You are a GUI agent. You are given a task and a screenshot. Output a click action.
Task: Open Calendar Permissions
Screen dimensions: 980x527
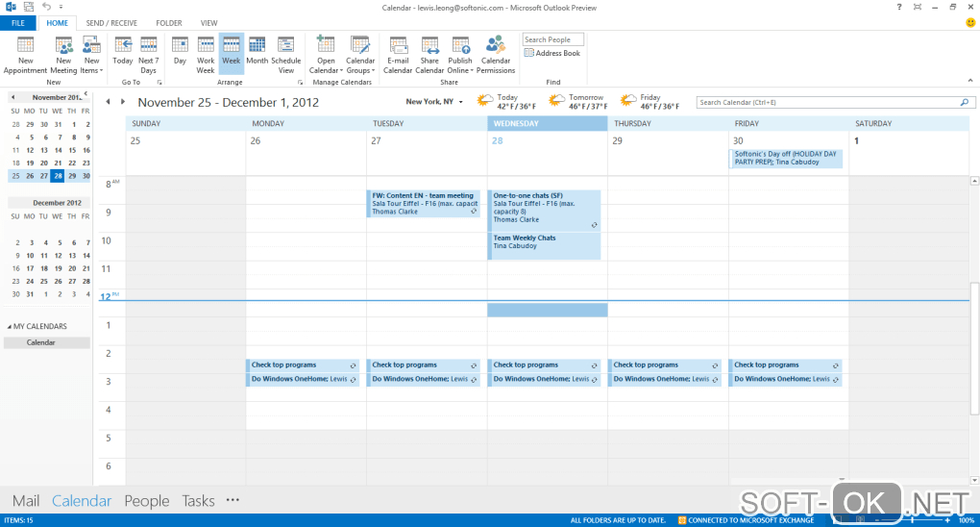(496, 55)
